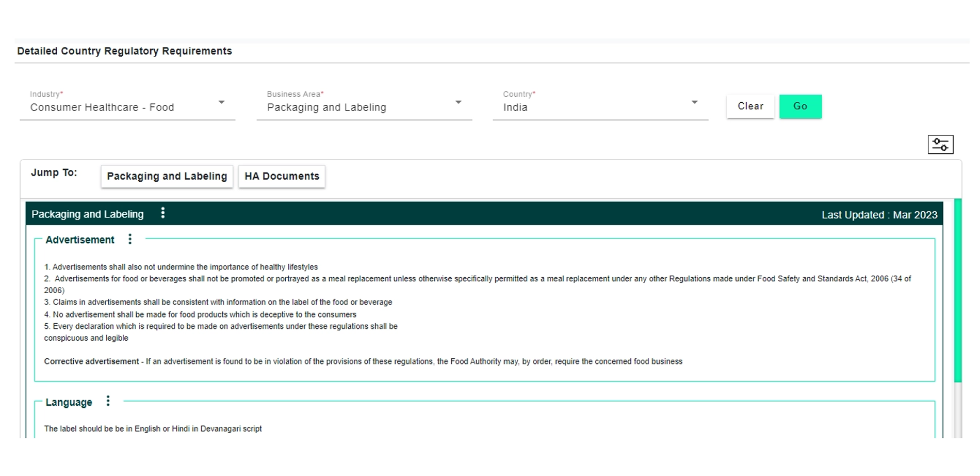Select the Language section title

click(x=69, y=402)
